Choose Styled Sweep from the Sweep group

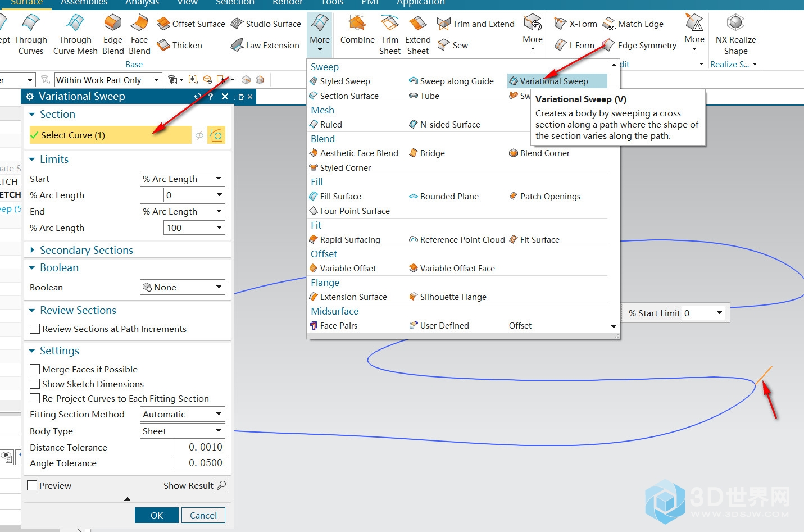click(340, 81)
